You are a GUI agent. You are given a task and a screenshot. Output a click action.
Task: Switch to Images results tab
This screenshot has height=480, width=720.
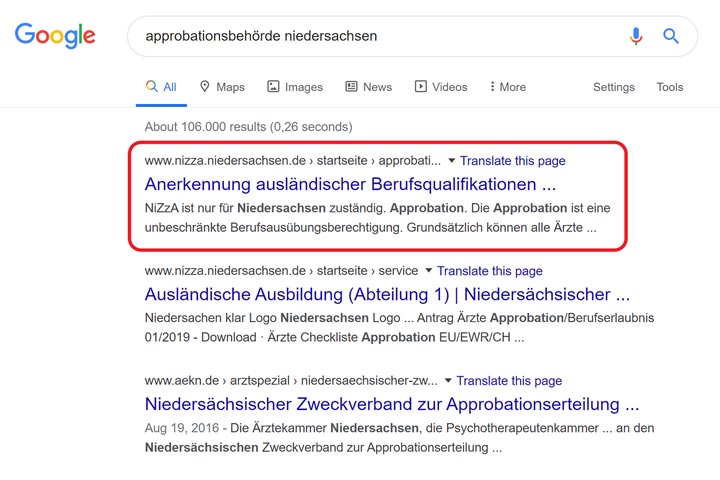tap(295, 87)
